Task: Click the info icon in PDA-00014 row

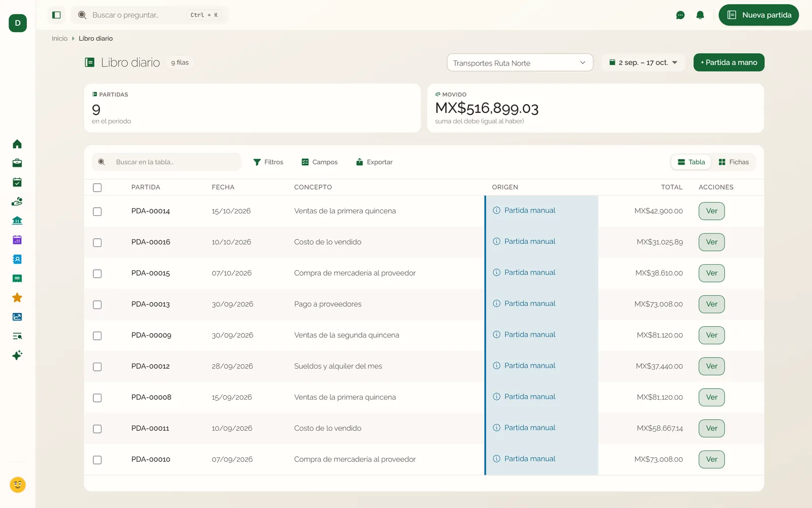Action: 497,210
